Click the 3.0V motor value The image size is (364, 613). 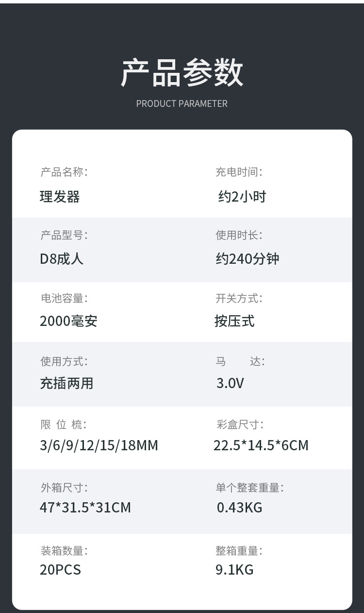[230, 383]
